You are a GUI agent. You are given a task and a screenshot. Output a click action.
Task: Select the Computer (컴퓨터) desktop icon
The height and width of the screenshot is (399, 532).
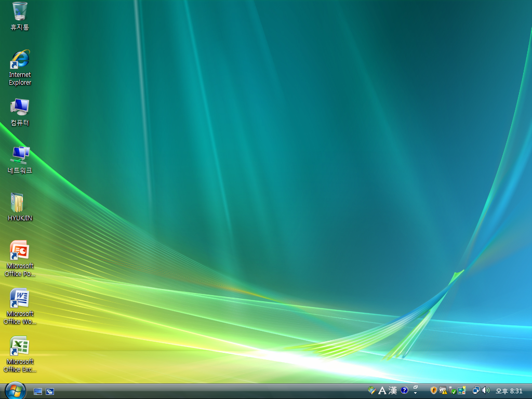tap(20, 112)
